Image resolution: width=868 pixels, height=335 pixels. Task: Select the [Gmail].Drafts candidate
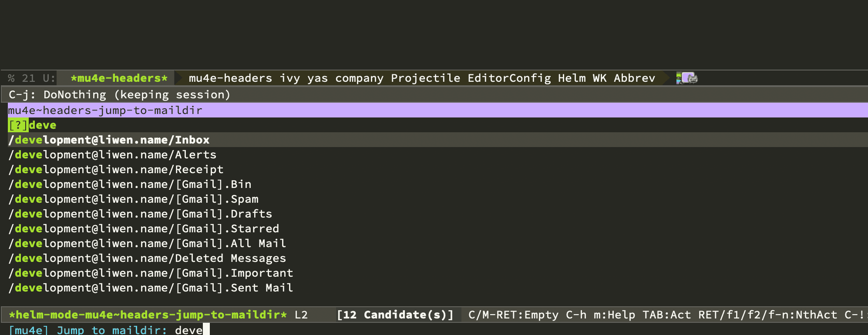click(140, 214)
